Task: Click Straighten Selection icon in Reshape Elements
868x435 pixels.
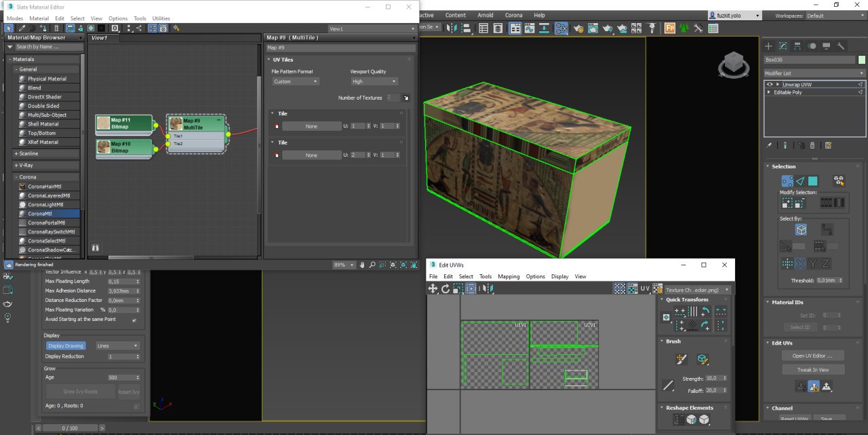Action: pos(679,420)
